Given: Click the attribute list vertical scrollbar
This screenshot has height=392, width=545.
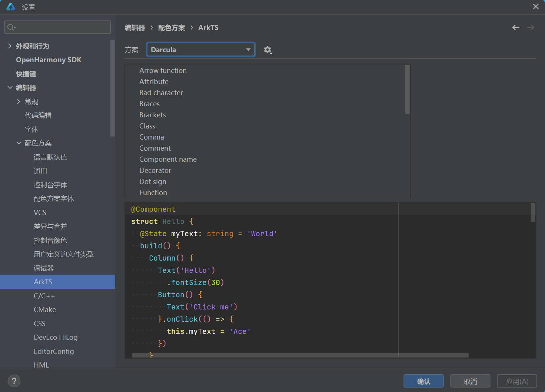Looking at the screenshot, I should [x=408, y=90].
